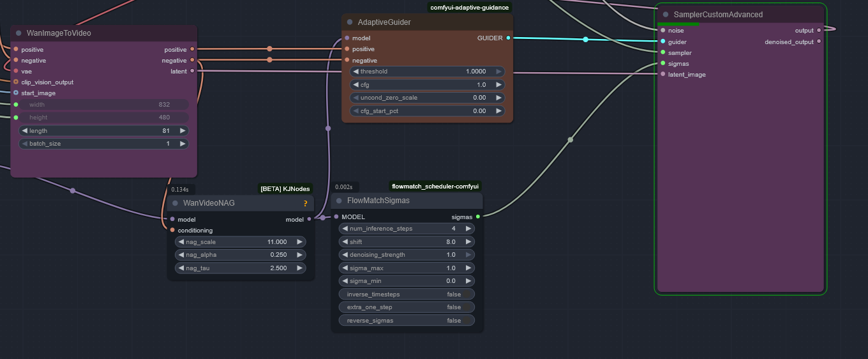868x359 pixels.
Task: Select the denoising_strength field
Action: [407, 255]
